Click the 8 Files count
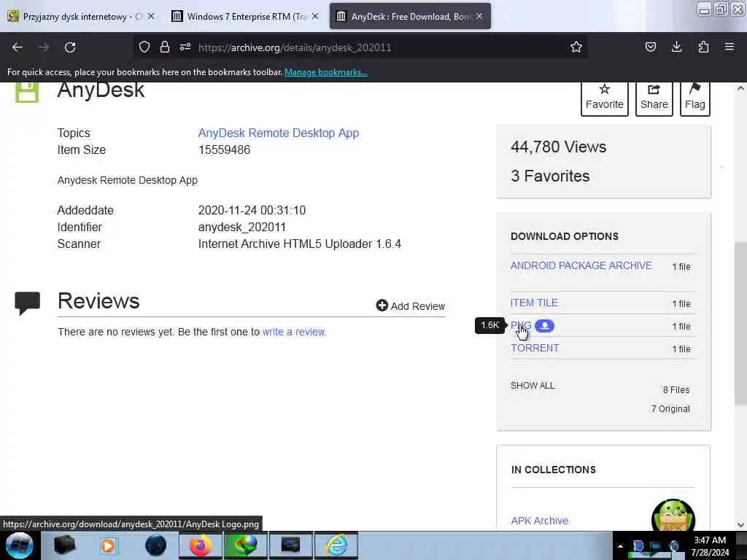This screenshot has width=747, height=560. (x=676, y=389)
